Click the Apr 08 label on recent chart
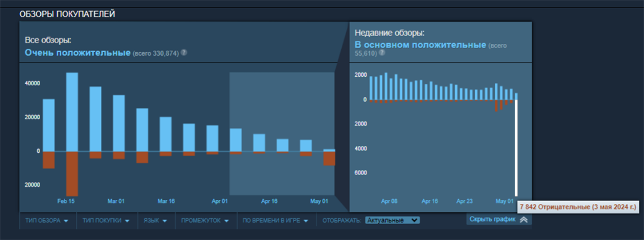 click(x=389, y=202)
